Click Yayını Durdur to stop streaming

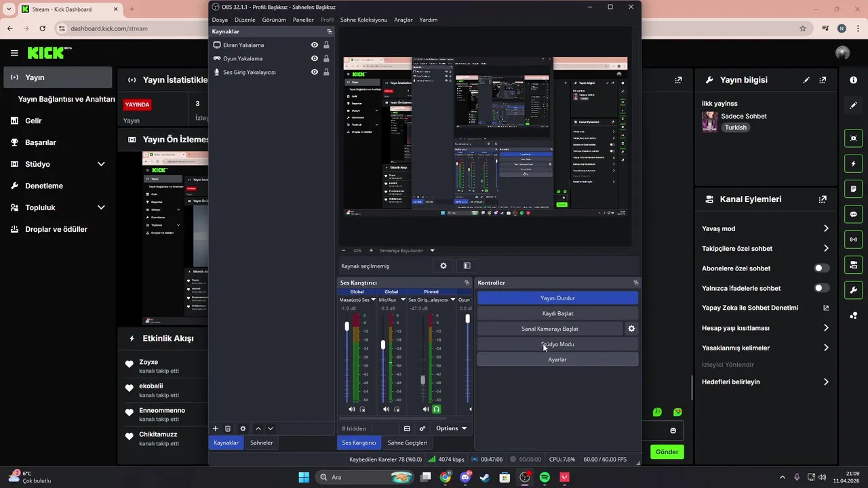click(x=557, y=298)
